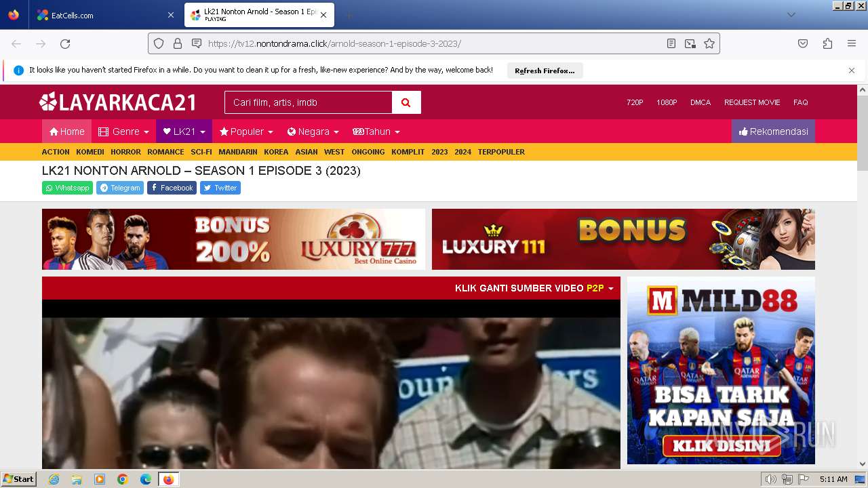
Task: Select the SCI-FI category
Action: tap(201, 152)
